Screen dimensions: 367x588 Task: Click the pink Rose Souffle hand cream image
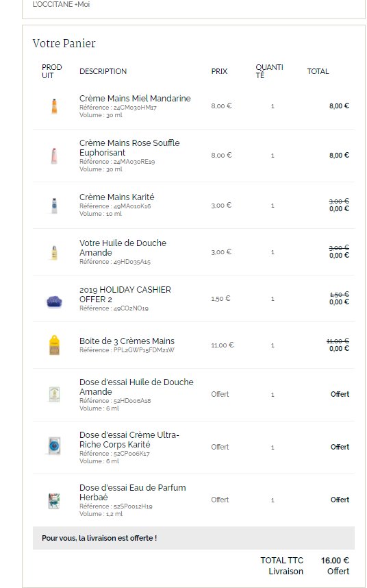pos(54,156)
